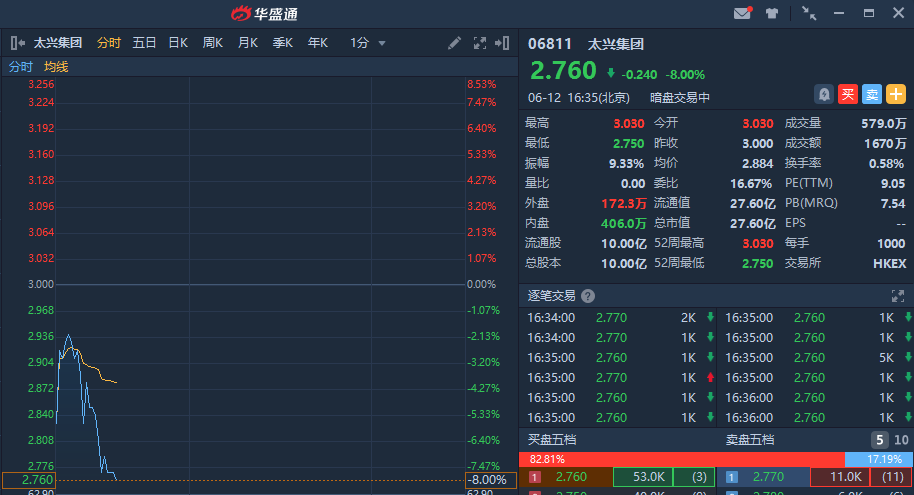This screenshot has width=914, height=495.
Task: Set a price alert bell
Action: (824, 94)
